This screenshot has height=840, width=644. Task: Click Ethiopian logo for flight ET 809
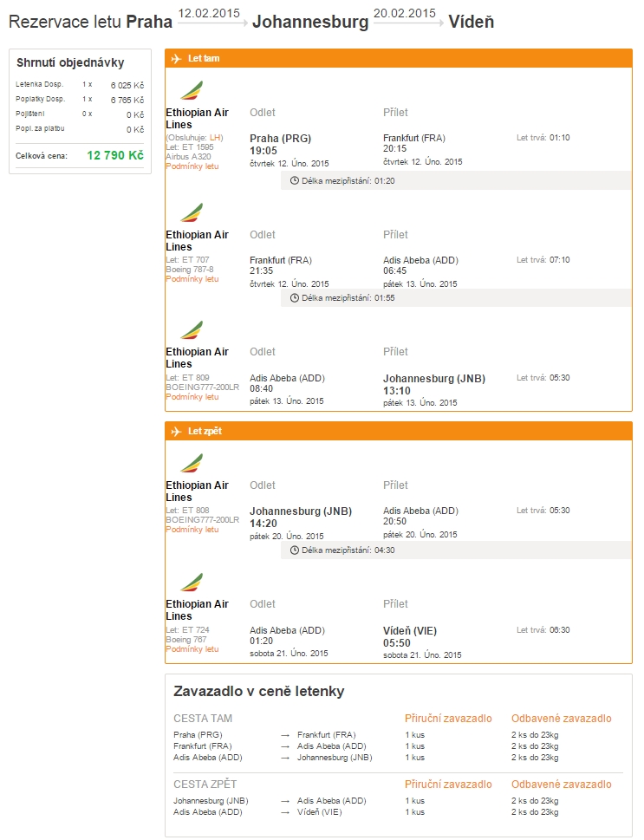192,330
